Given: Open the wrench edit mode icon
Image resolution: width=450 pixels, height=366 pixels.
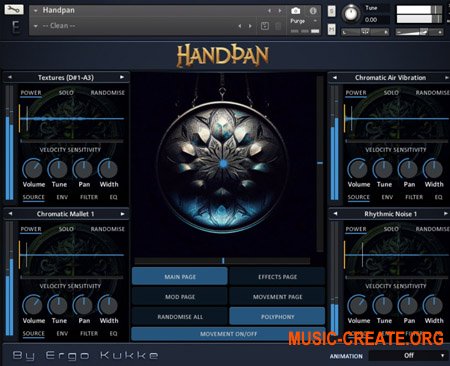Looking at the screenshot, I should tap(14, 9).
